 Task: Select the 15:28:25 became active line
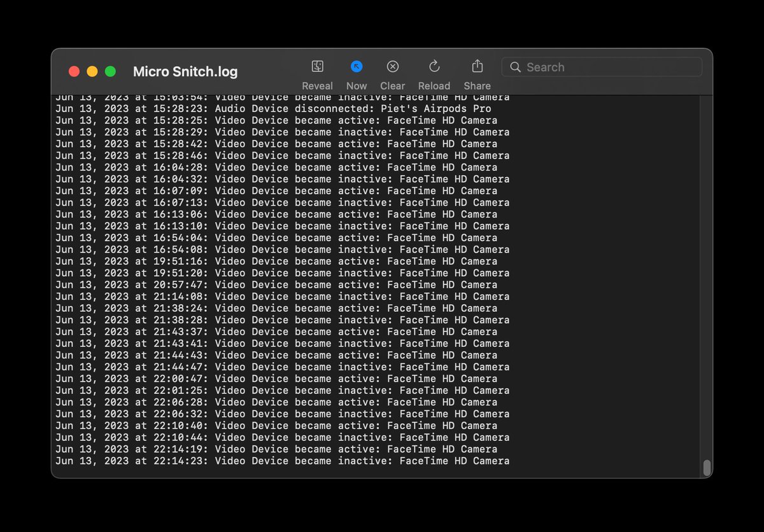(x=276, y=120)
